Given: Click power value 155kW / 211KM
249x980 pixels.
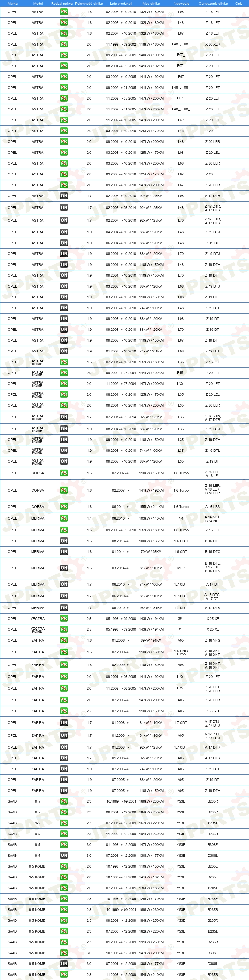Looking at the screenshot, I should tap(151, 507).
